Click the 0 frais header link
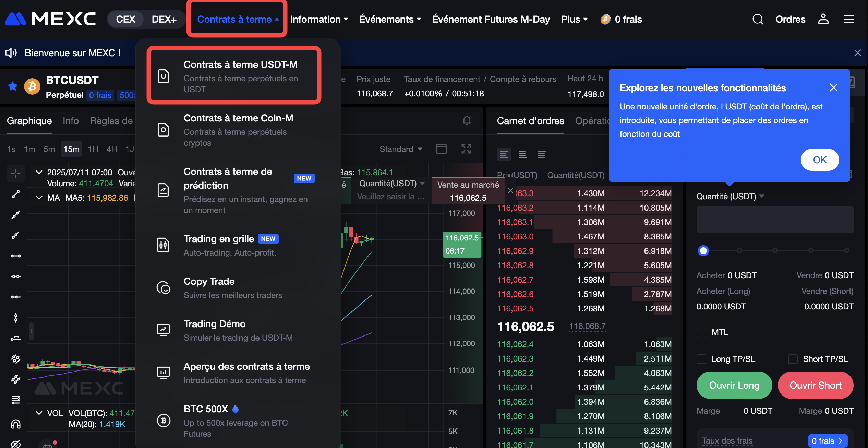Viewport: 868px width, 448px height. pos(622,19)
